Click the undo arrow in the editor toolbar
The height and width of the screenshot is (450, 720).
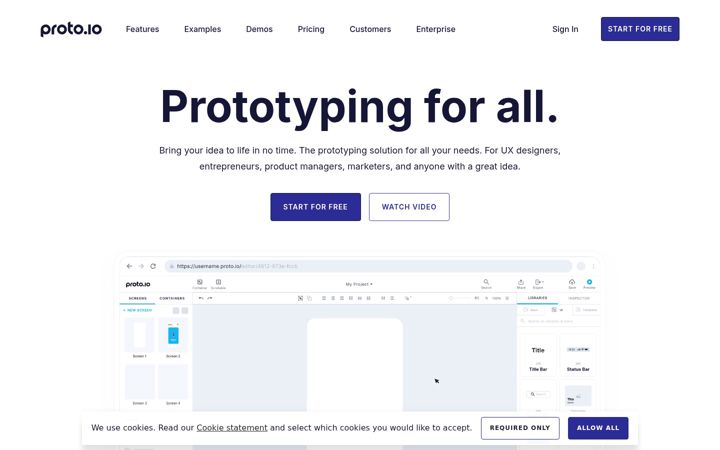(201, 298)
